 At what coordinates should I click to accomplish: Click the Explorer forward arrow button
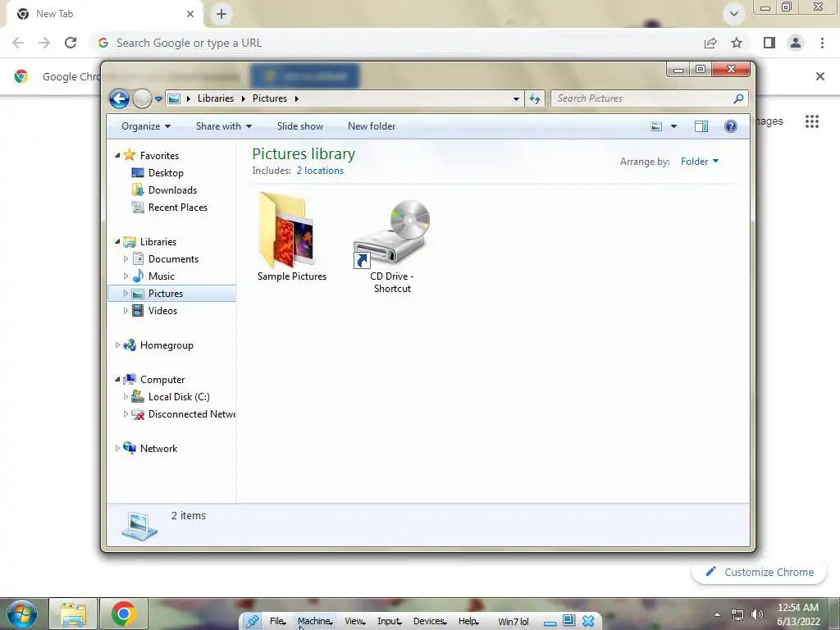pos(142,98)
